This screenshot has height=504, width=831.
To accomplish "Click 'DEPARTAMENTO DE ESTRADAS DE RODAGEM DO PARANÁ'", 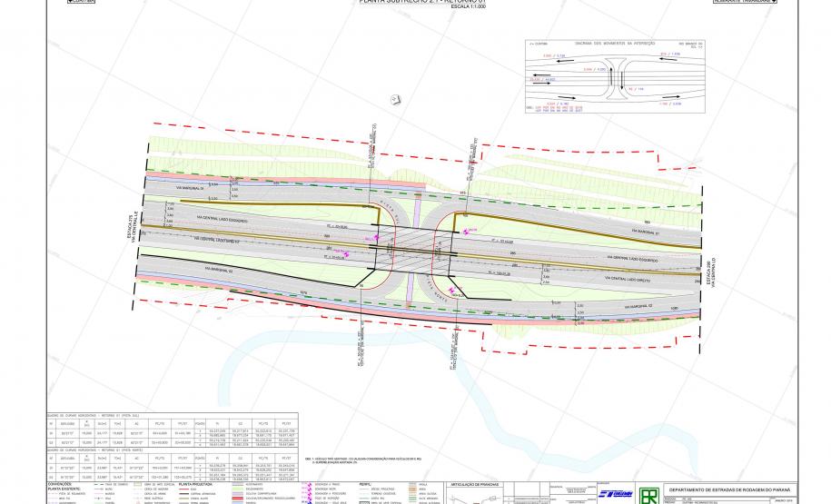I will [729, 490].
